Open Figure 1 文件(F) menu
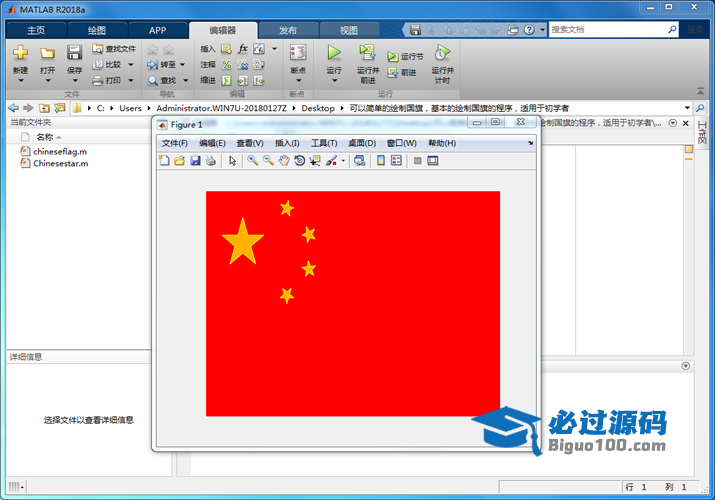Viewport: 715px width, 500px height. click(175, 143)
